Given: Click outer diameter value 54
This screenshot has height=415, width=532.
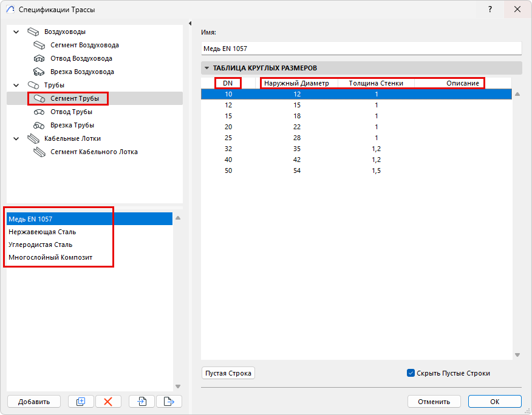Looking at the screenshot, I should point(297,170).
